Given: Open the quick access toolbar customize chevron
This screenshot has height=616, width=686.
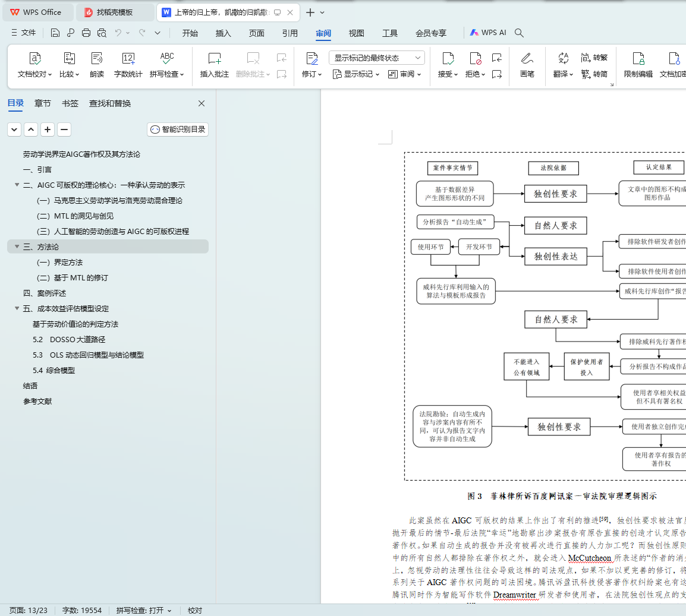Looking at the screenshot, I should 158,33.
